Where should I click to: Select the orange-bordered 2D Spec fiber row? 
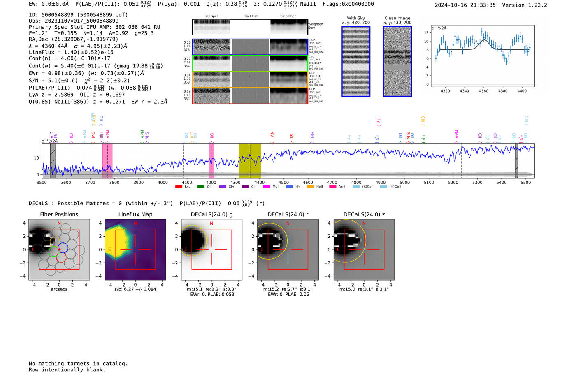point(250,79)
